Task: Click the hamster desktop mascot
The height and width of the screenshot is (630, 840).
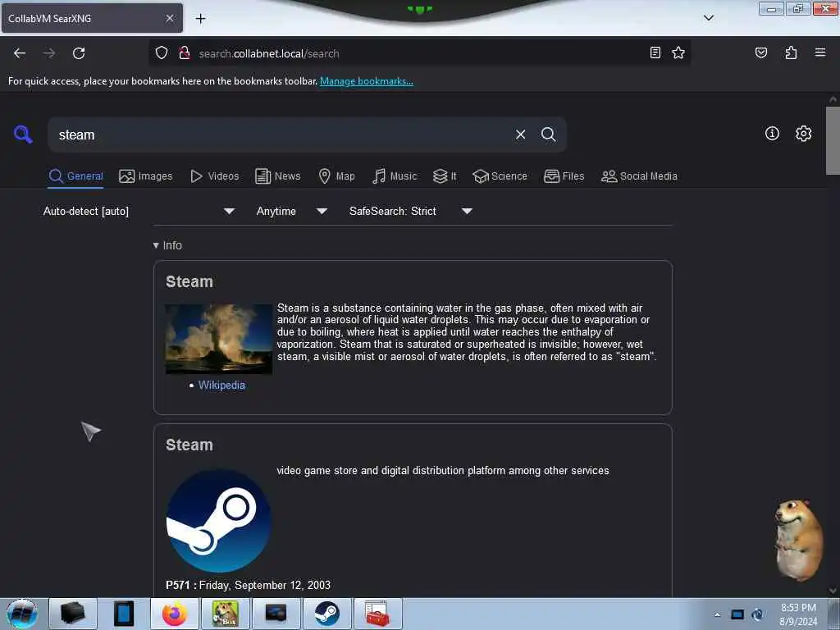Action: 799,540
